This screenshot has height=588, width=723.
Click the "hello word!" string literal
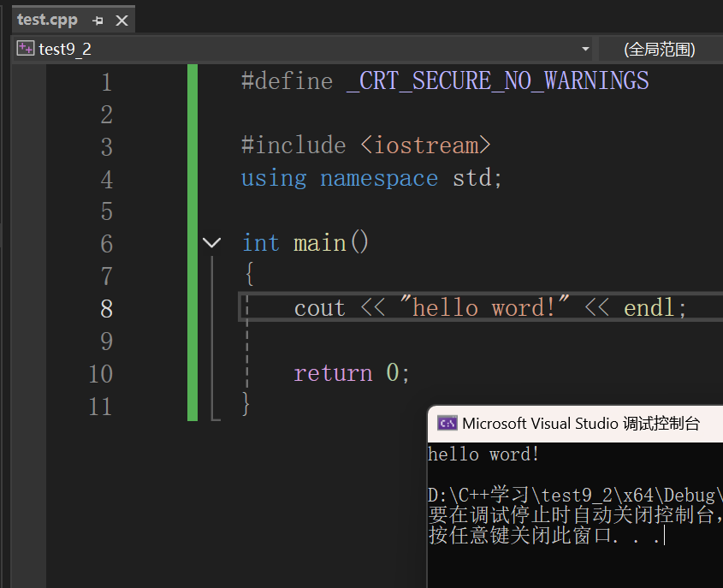pyautogui.click(x=484, y=306)
